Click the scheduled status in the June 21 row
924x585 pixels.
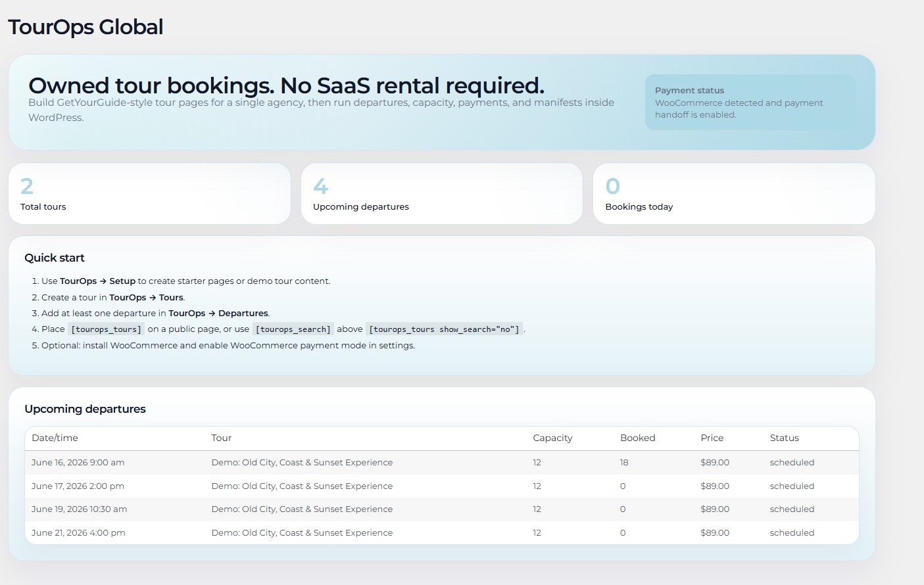click(x=792, y=533)
